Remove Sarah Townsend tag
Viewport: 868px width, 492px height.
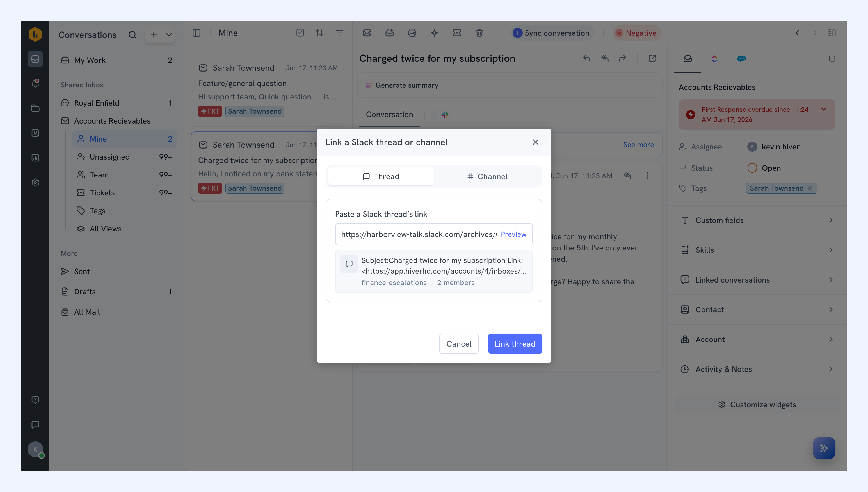[x=810, y=188]
